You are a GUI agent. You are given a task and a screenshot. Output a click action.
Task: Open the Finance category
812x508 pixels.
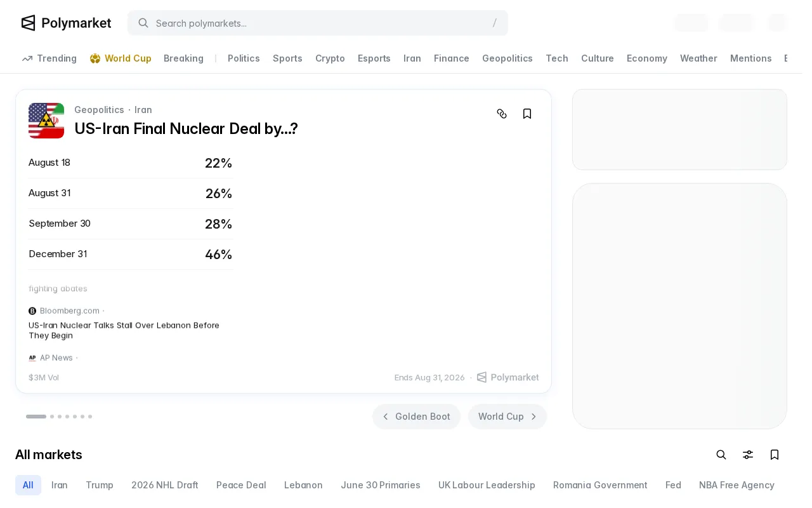[x=452, y=58]
